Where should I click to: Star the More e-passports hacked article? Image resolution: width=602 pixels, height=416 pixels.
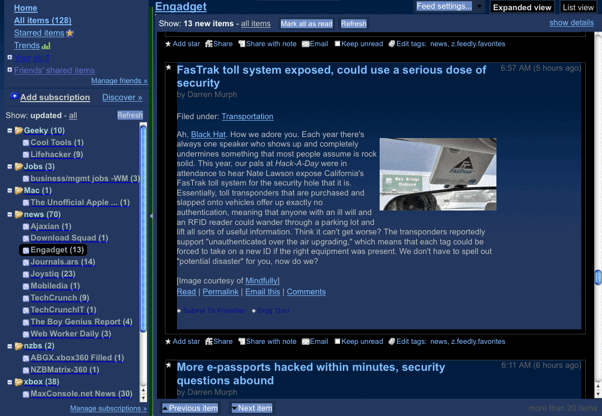(x=168, y=365)
